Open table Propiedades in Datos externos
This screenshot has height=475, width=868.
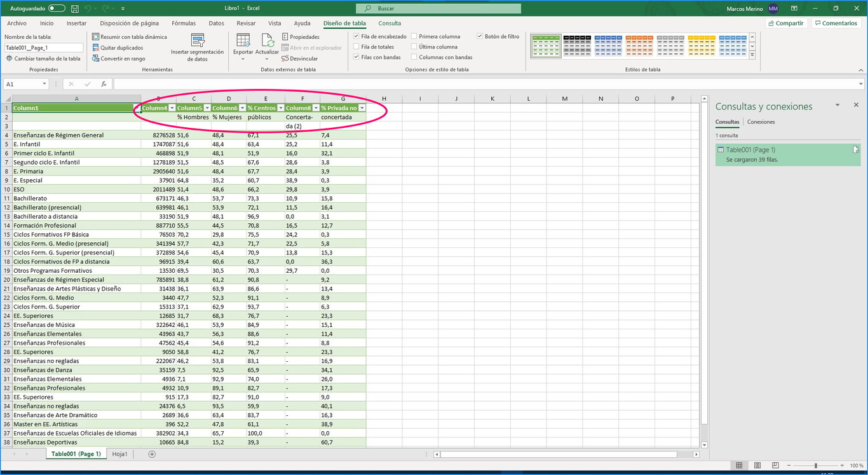301,37
